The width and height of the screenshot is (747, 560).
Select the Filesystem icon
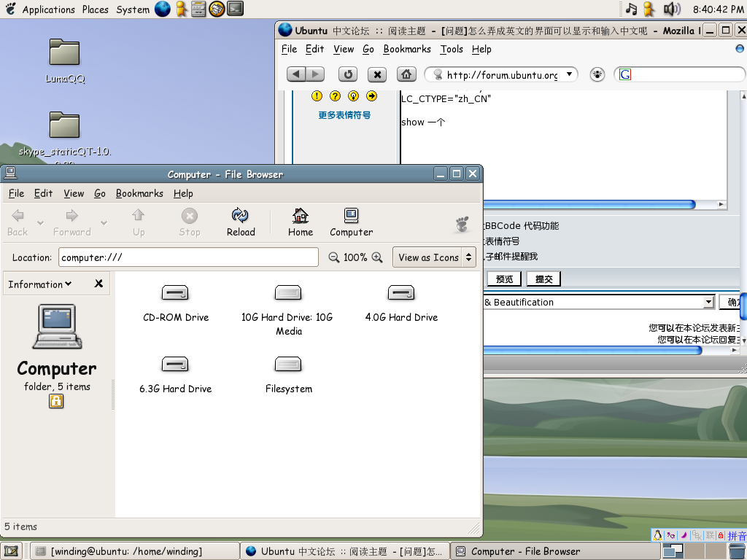coord(289,375)
